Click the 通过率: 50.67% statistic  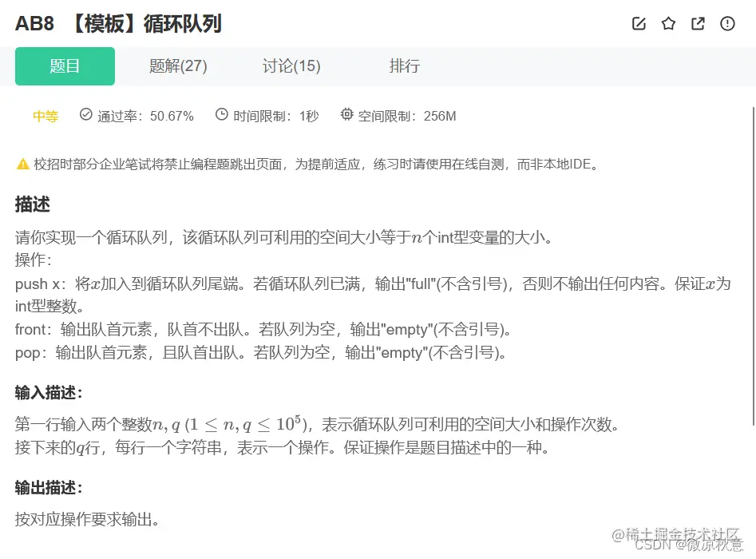[x=144, y=115]
